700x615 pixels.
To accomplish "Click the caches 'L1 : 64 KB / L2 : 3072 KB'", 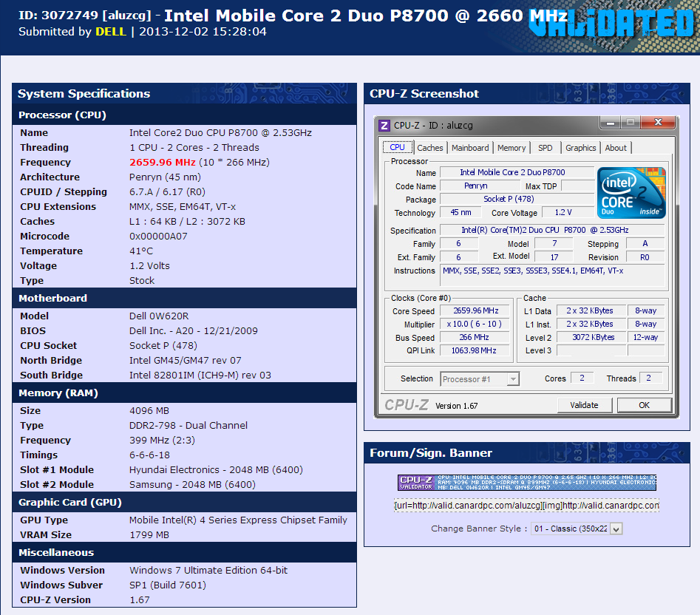I will coord(188,221).
